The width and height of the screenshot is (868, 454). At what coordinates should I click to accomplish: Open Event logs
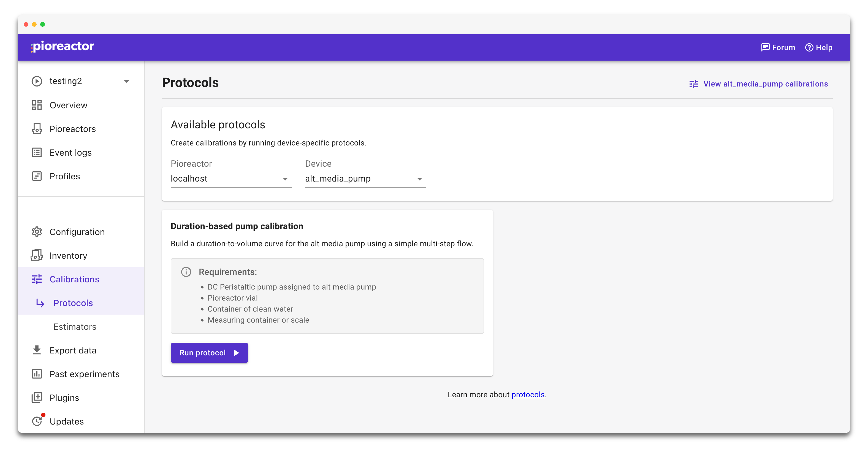coord(70,152)
